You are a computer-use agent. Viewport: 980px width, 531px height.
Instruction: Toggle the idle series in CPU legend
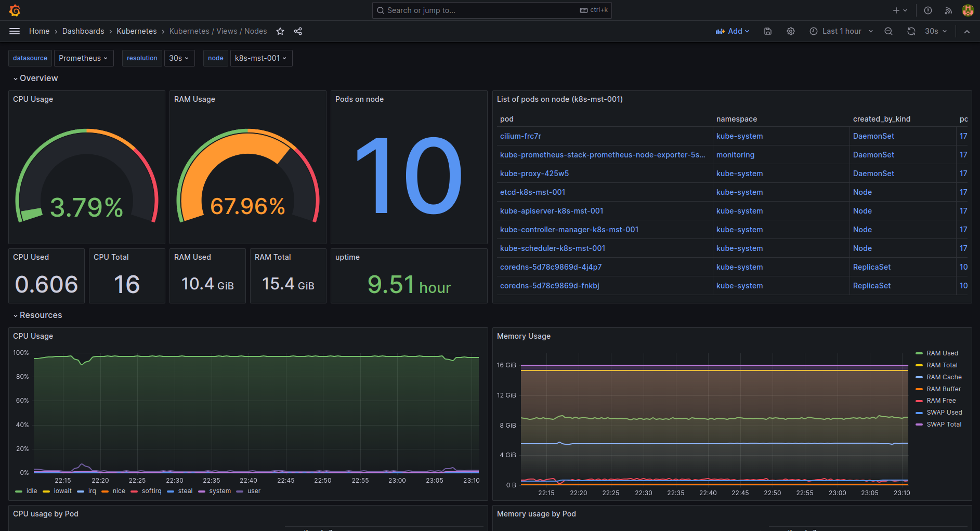tap(32, 491)
